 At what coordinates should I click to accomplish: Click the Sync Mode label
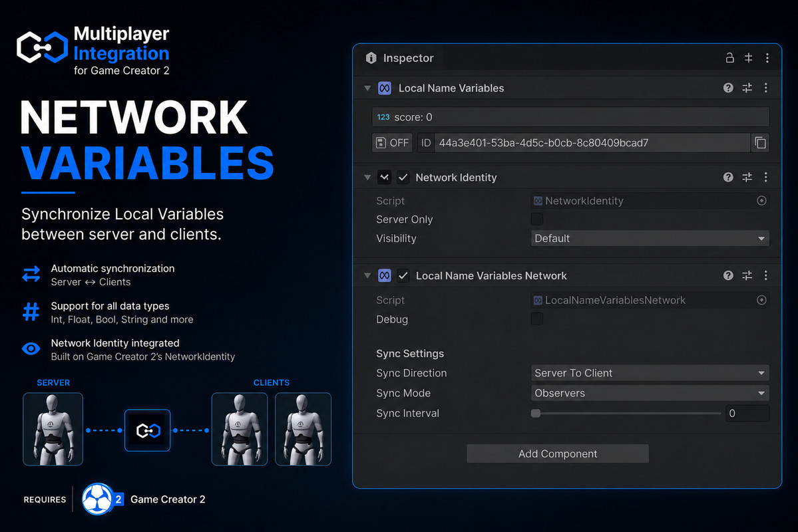403,393
